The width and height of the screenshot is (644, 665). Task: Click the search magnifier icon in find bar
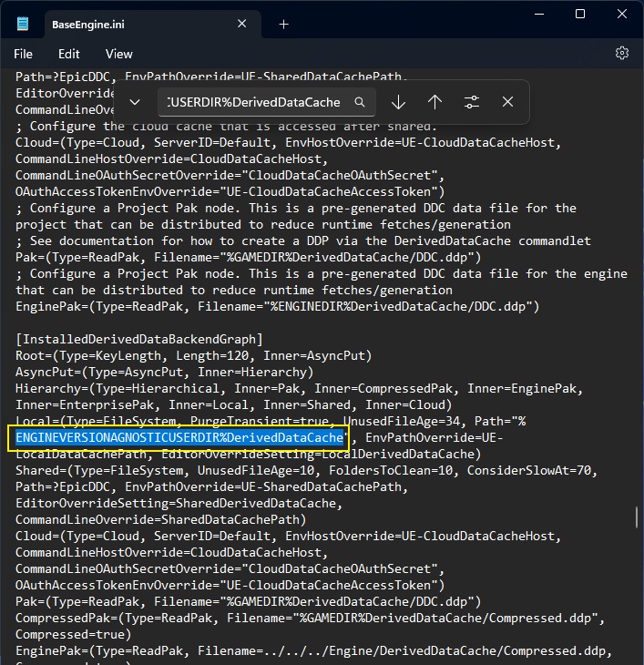point(360,102)
